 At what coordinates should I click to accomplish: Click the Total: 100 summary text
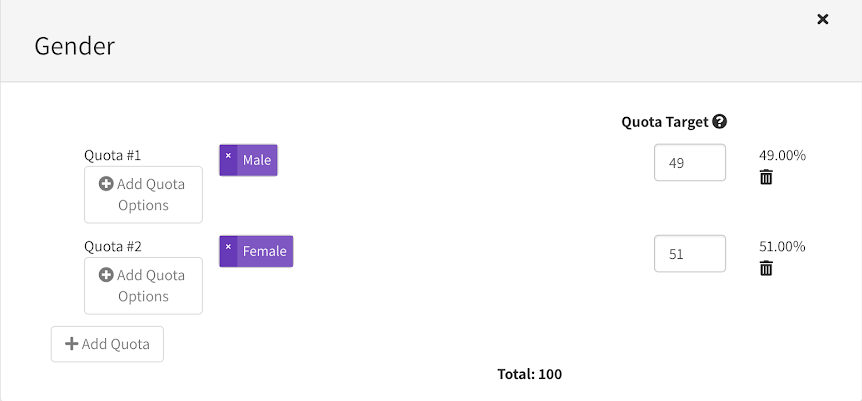click(530, 374)
